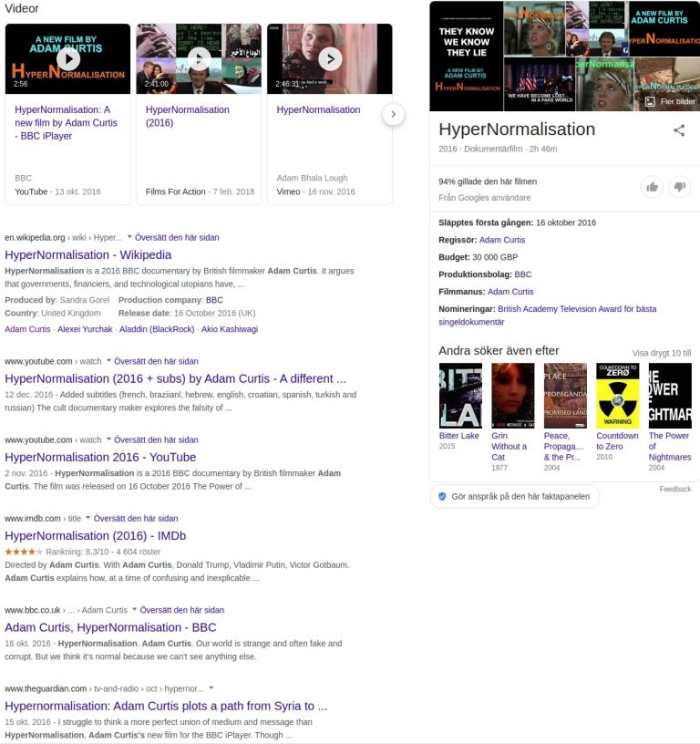Open Adam Curtis, HyperNormalisation - BBC result
Viewport: 700px width, 744px height.
click(x=110, y=627)
